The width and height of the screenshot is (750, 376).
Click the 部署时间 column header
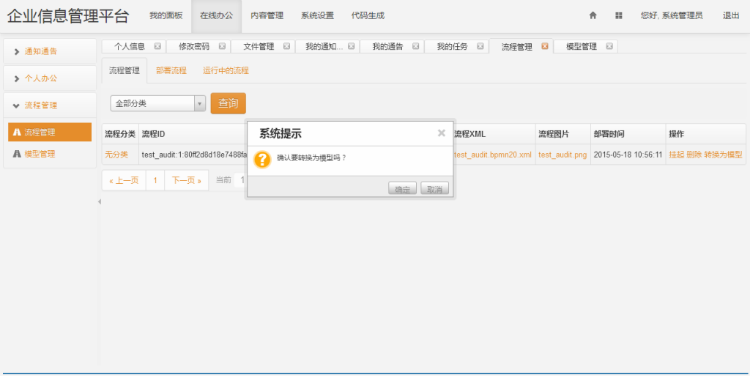click(x=609, y=134)
